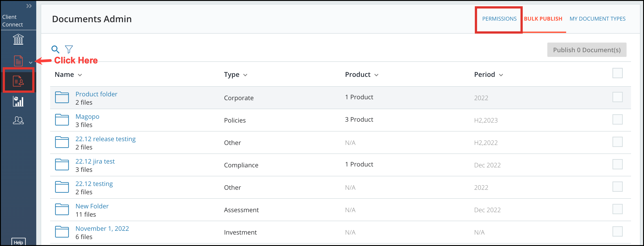This screenshot has height=246, width=644.
Task: Click 'Assessment' type cell
Action: pos(241,210)
